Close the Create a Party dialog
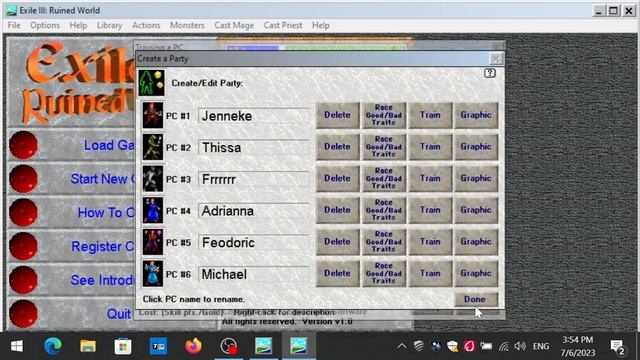The width and height of the screenshot is (640, 360). click(x=496, y=59)
